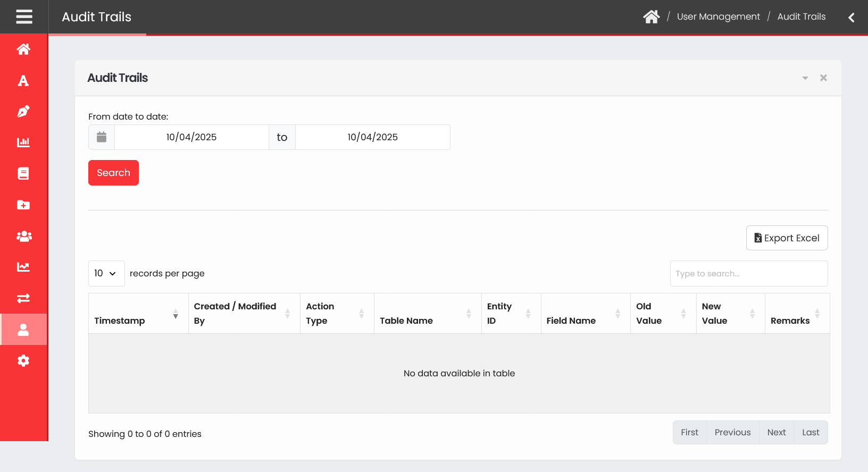This screenshot has height=472, width=868.
Task: Open the single user sidebar item
Action: (23, 330)
